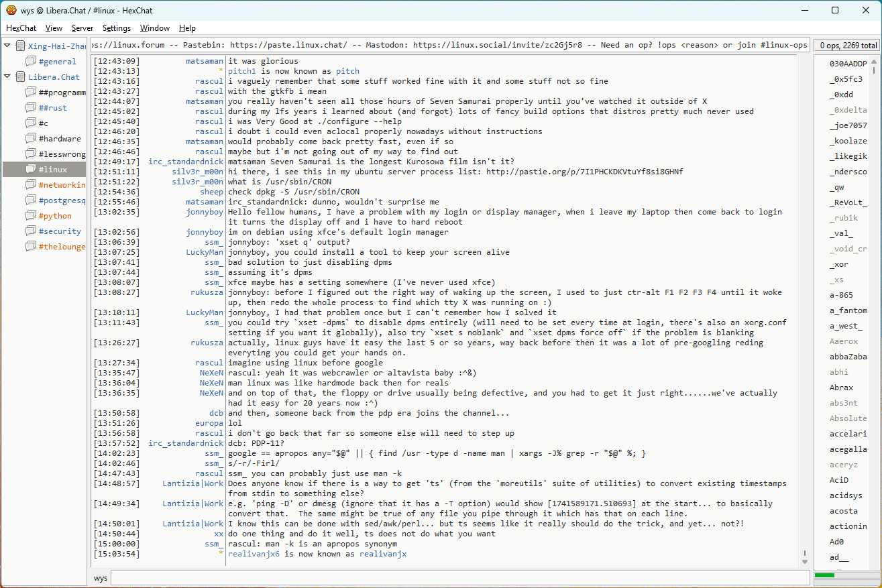Click the channel icon next to #hardware
Viewport: 882px width, 588px height.
coord(31,139)
